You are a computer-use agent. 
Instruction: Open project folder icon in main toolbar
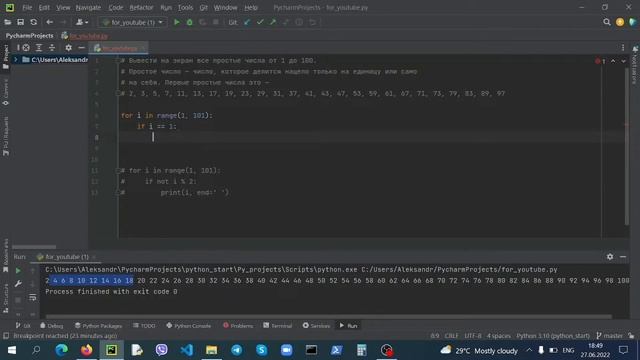7,22
